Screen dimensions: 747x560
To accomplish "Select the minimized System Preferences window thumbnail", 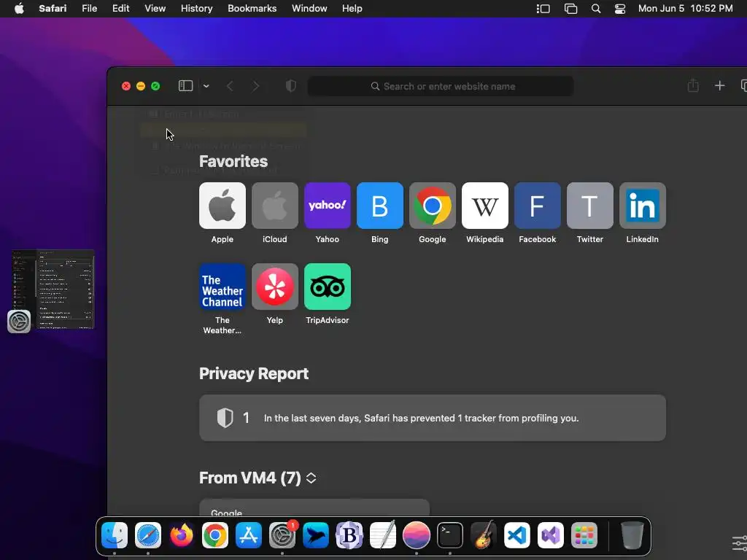I will (x=53, y=289).
